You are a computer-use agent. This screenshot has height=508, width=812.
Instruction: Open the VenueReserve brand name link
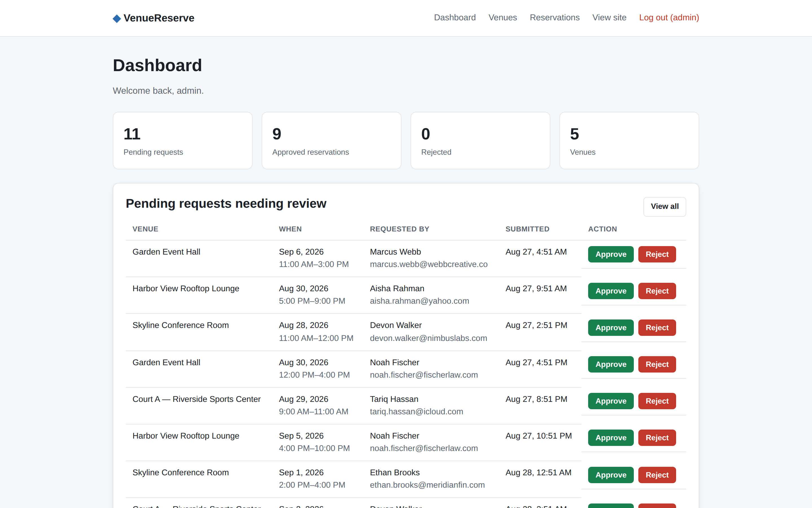point(159,18)
